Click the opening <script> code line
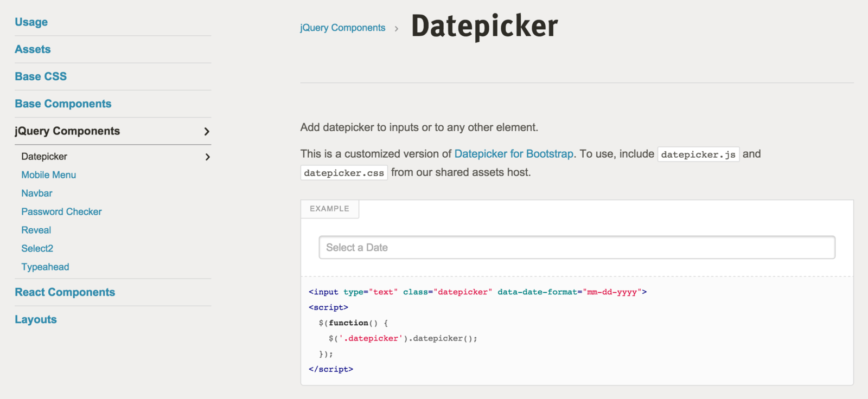This screenshot has width=868, height=399. pyautogui.click(x=328, y=307)
